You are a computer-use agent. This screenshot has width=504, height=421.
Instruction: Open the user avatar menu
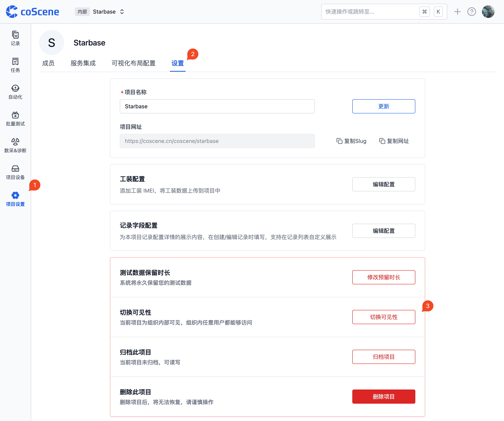[488, 11]
